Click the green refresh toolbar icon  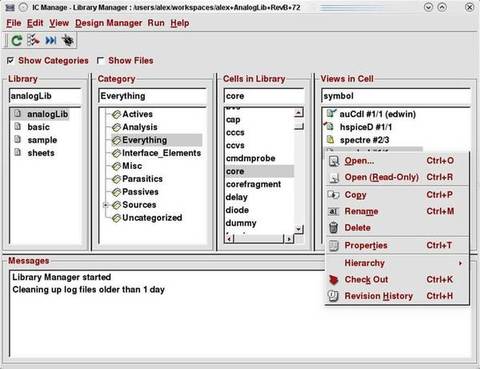point(17,41)
